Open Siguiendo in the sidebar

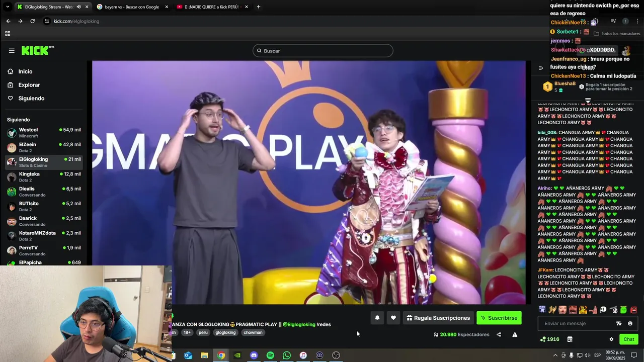[x=31, y=99]
